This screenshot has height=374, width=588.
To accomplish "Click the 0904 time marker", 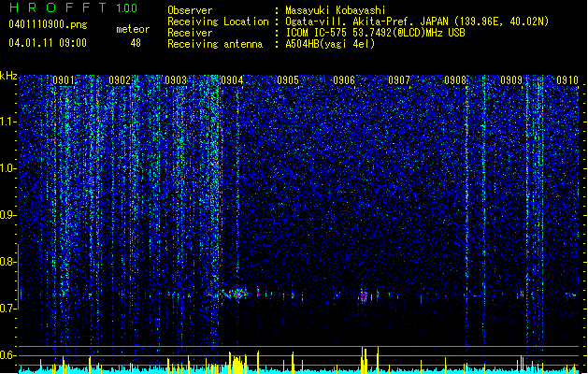I will 232,80.
